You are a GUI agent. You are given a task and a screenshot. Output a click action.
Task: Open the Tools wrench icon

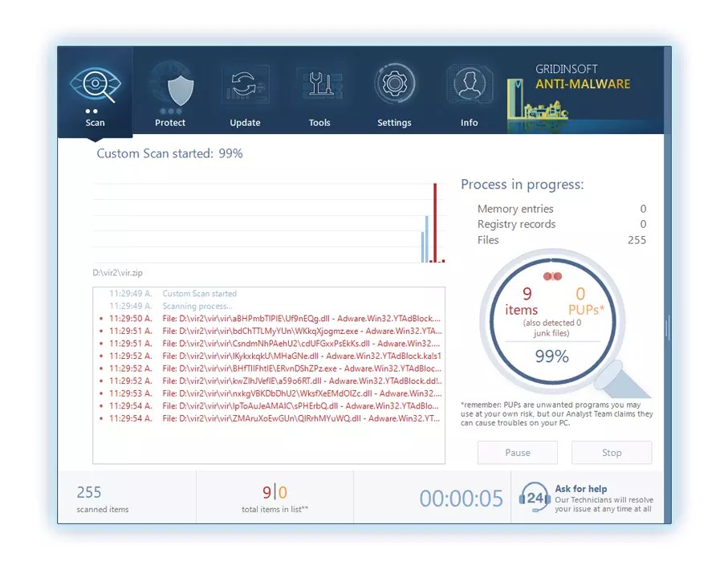[319, 83]
